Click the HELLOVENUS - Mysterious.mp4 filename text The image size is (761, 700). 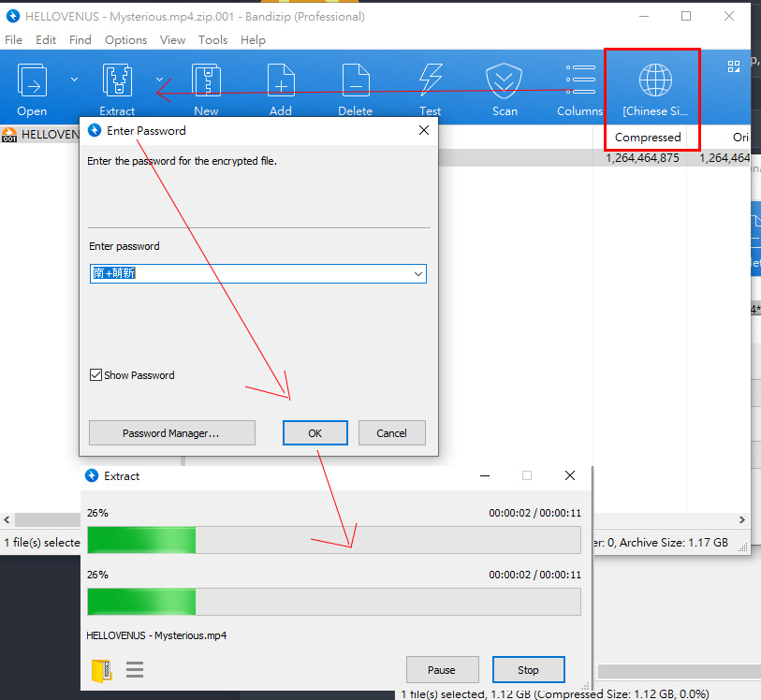tap(156, 635)
